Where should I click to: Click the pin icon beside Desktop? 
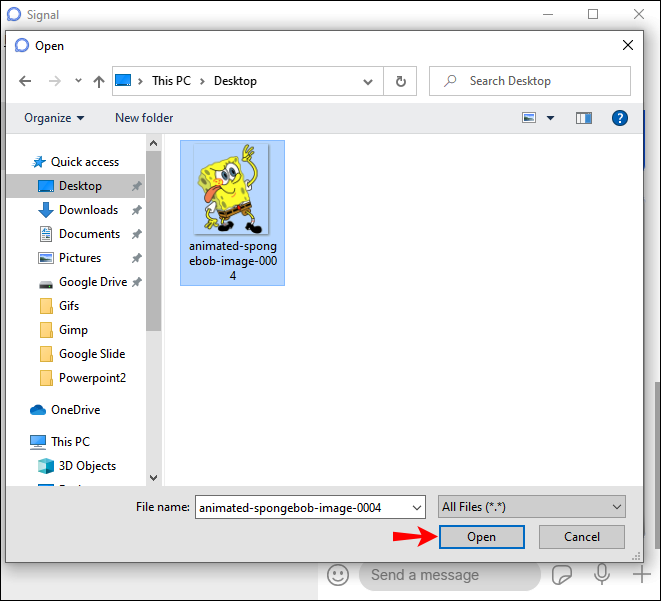point(136,186)
